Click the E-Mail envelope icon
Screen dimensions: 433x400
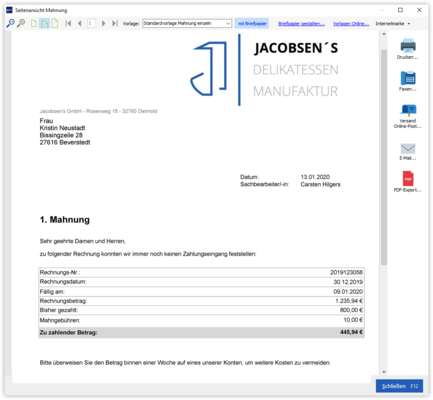[x=408, y=148]
